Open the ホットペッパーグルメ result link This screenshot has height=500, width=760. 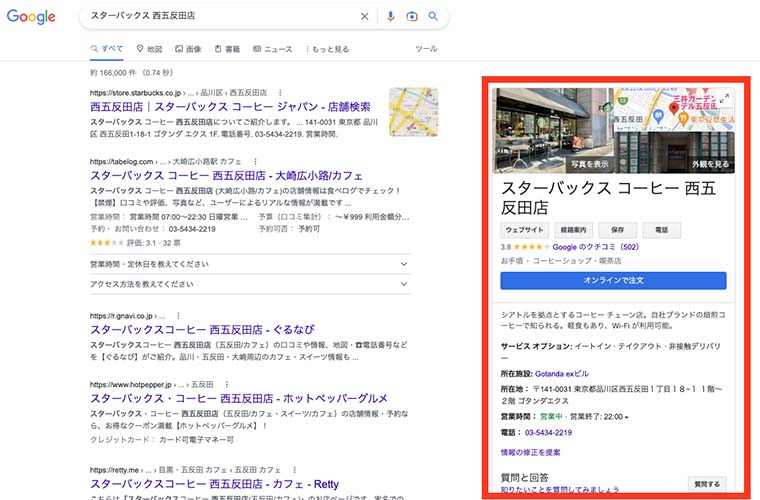[x=239, y=398]
